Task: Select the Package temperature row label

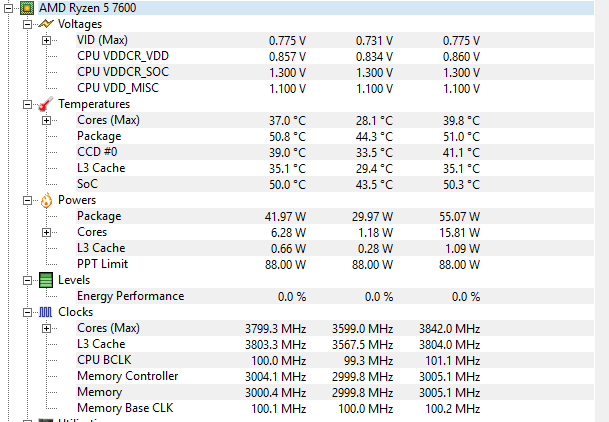Action: (99, 136)
